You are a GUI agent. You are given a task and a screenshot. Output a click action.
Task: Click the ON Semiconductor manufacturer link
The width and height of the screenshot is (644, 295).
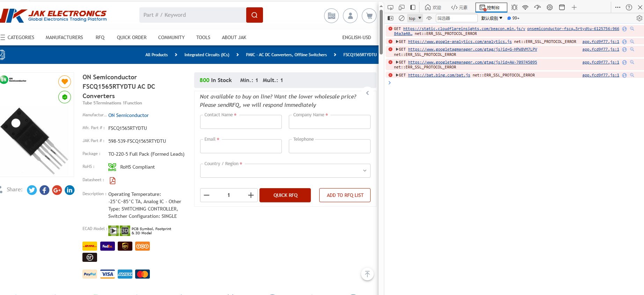[128, 115]
